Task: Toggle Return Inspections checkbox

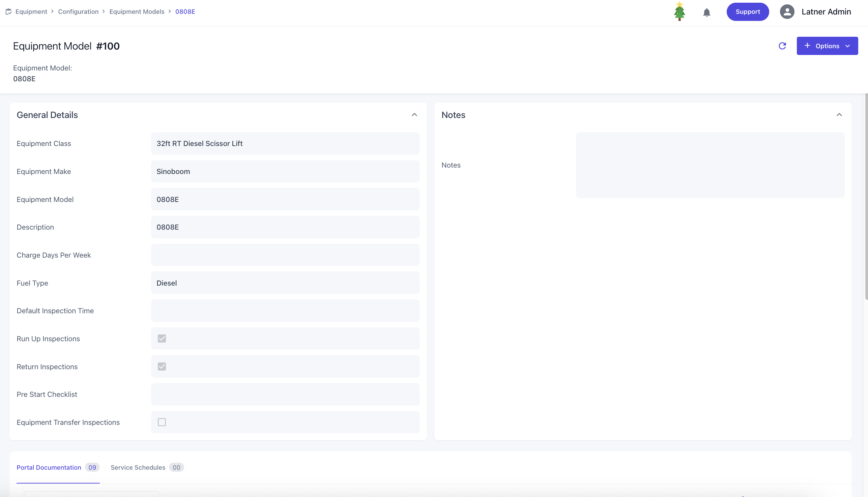Action: [162, 367]
